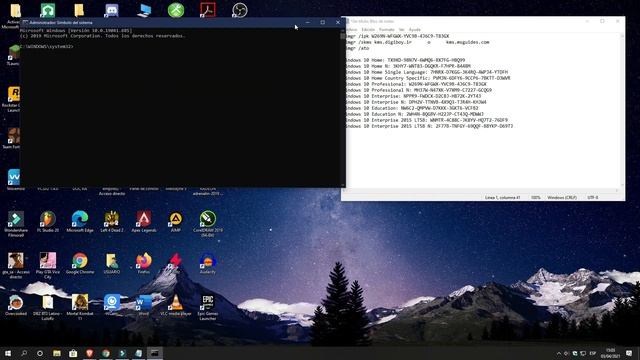This screenshot has height=360, width=640.
Task: Click the slmgr /ato line in Notepad
Action: pos(358,48)
